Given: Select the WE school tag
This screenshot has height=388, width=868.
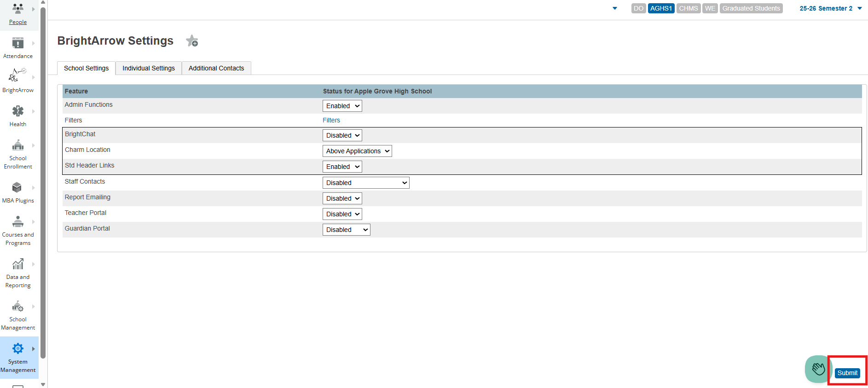Looking at the screenshot, I should click(710, 8).
